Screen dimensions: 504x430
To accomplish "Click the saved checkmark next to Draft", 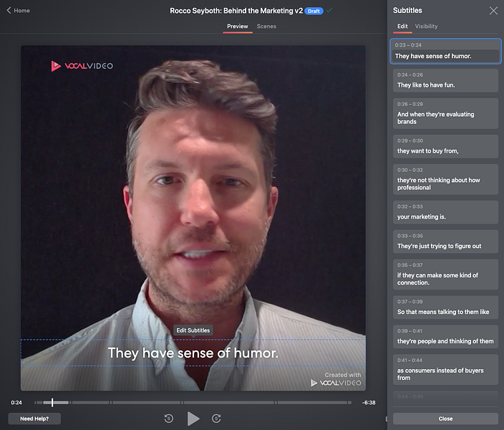I will 329,11.
